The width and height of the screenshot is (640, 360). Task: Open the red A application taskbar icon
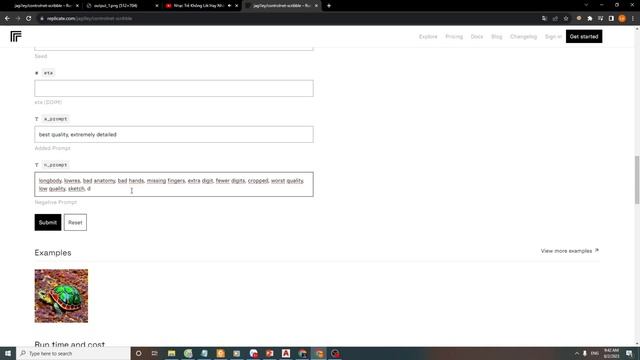point(286,353)
